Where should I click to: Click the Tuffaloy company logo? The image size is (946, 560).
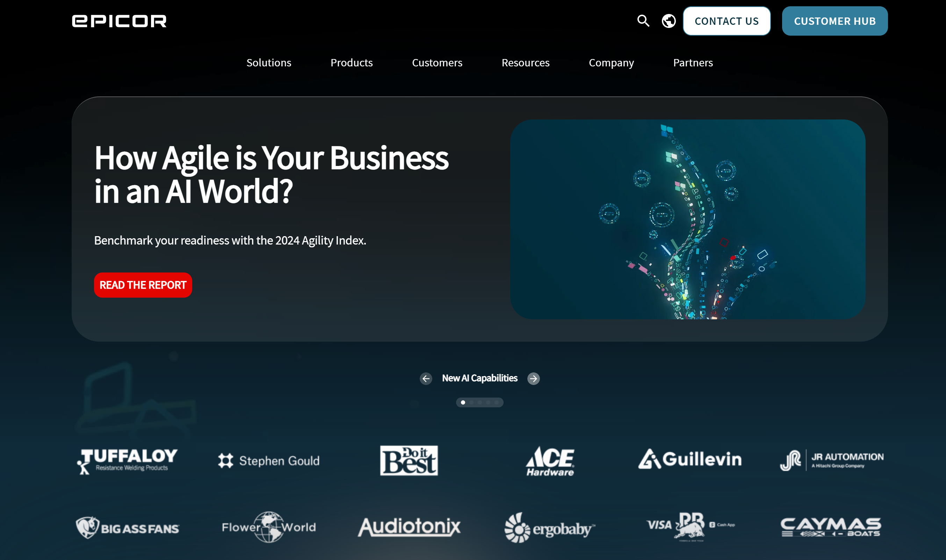point(127,460)
